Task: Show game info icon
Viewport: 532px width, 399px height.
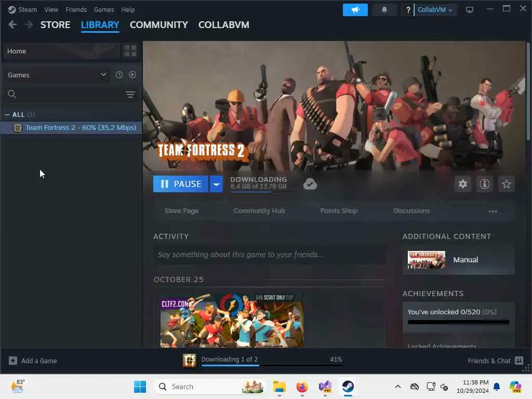Action: coord(485,184)
